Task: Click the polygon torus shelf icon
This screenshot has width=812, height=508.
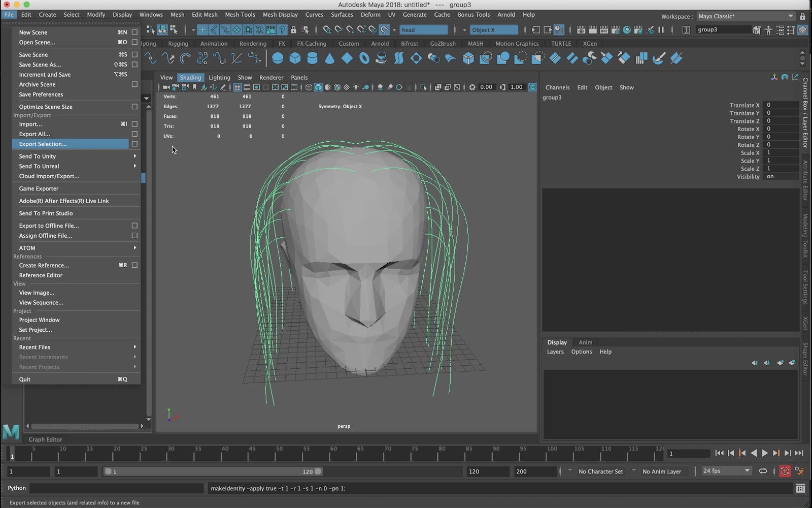Action: pyautogui.click(x=364, y=58)
